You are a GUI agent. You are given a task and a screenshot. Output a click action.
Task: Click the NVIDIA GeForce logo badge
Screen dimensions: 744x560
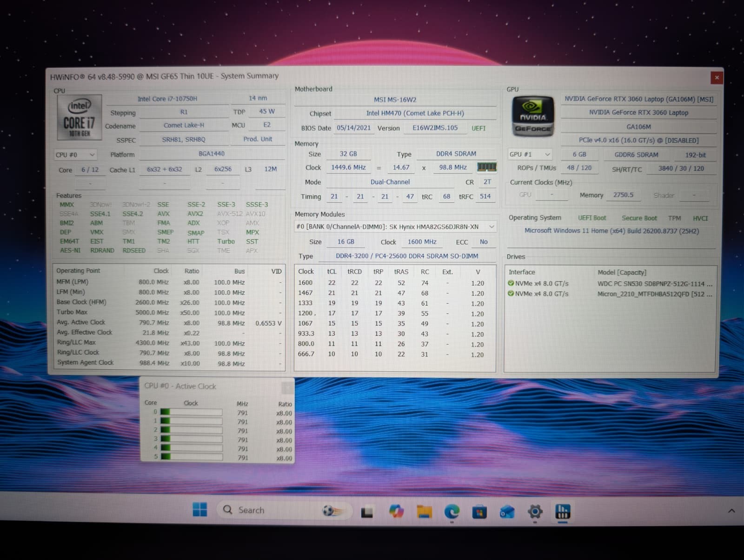(x=533, y=116)
